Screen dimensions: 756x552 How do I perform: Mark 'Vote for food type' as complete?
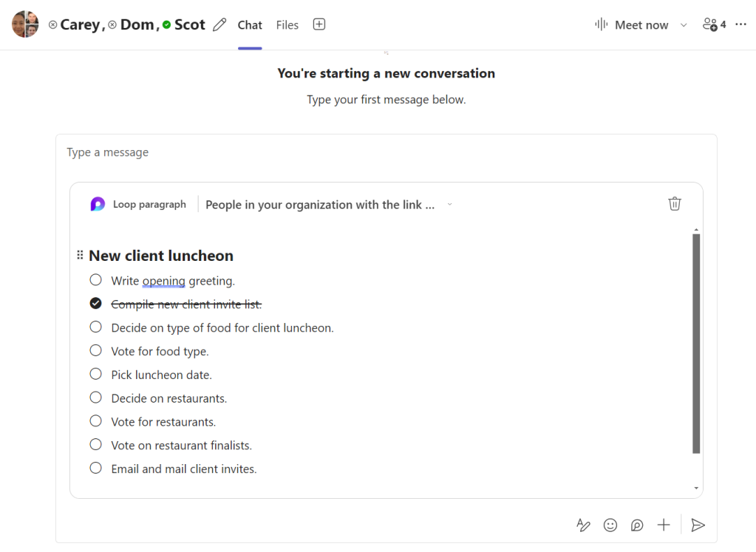[x=95, y=350]
